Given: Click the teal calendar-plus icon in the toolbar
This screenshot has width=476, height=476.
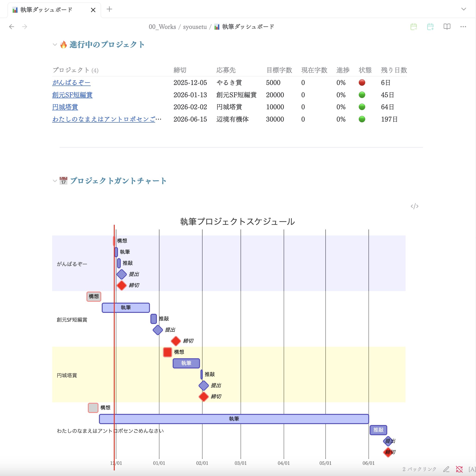Looking at the screenshot, I should pos(431,27).
